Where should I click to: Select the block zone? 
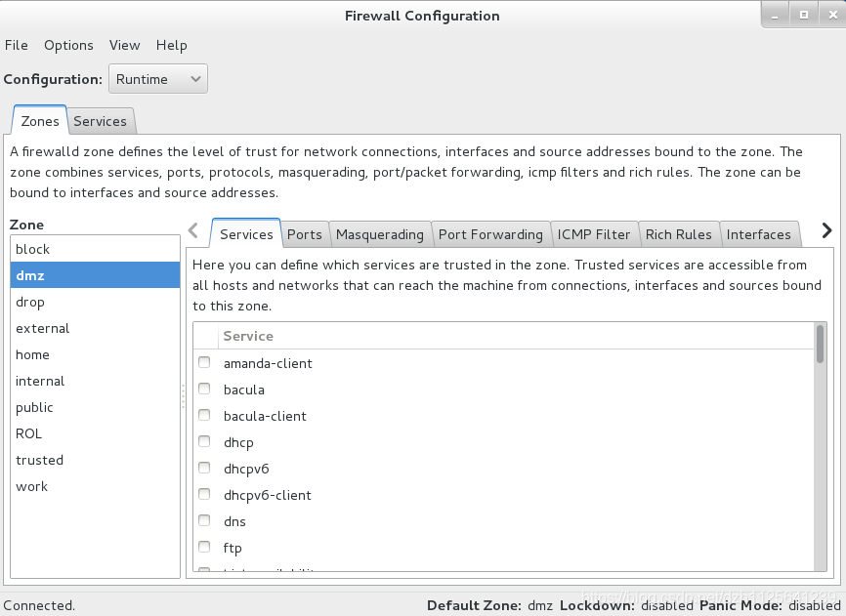click(x=95, y=249)
